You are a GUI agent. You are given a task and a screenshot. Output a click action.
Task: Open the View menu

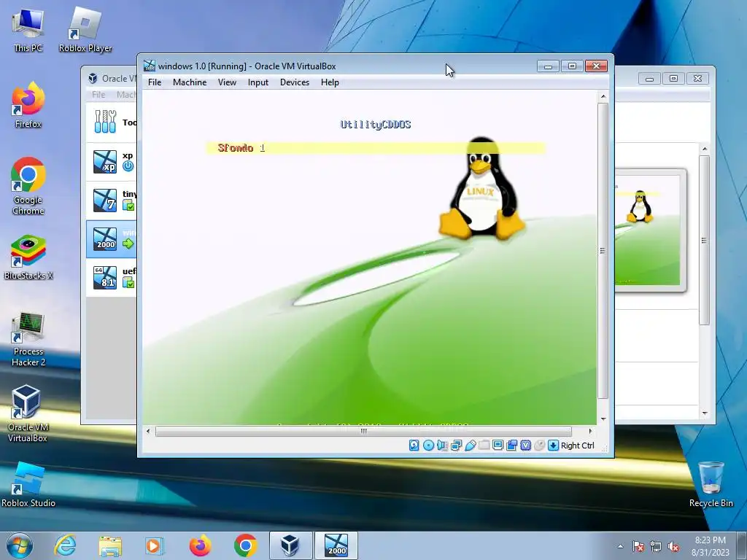point(228,82)
